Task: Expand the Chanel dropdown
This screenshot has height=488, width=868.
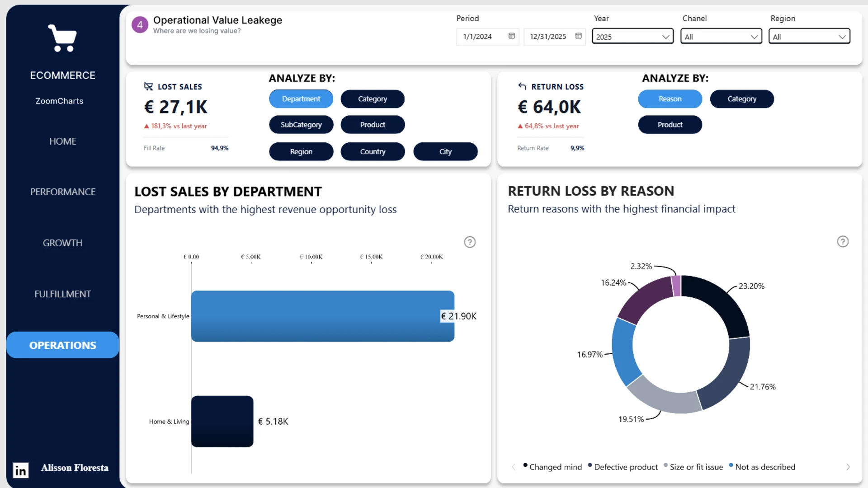Action: coord(721,37)
